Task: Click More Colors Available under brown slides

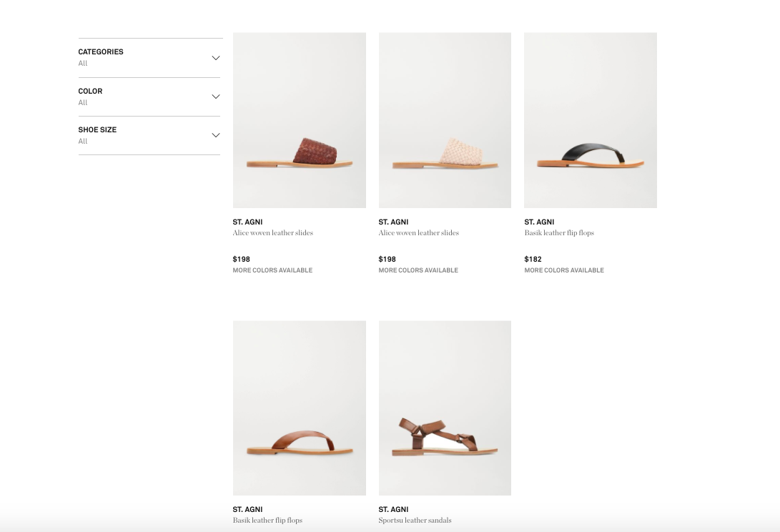Action: pos(272,270)
